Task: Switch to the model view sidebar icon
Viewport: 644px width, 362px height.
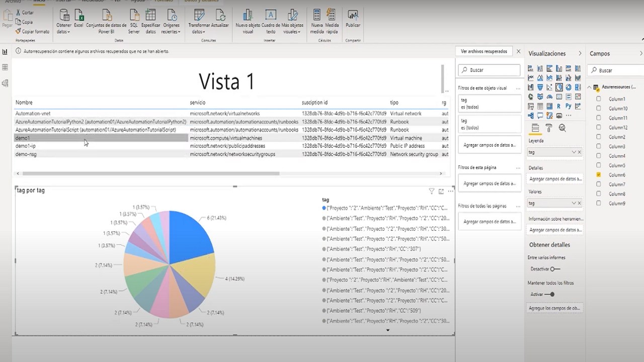Action: pyautogui.click(x=5, y=83)
